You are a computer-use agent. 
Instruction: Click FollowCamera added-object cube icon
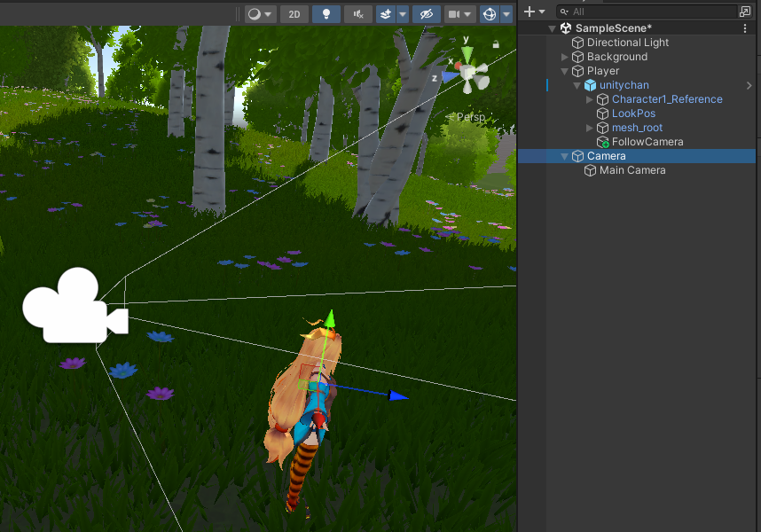(603, 142)
